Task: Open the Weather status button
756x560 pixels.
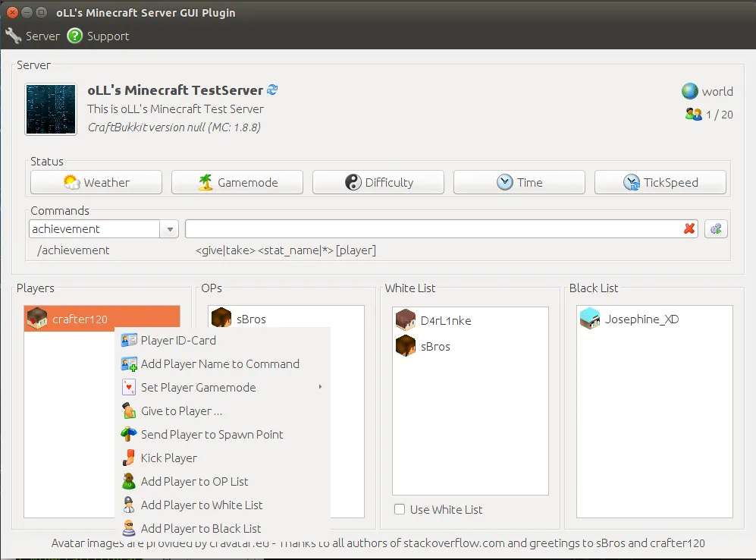Action: (x=96, y=182)
